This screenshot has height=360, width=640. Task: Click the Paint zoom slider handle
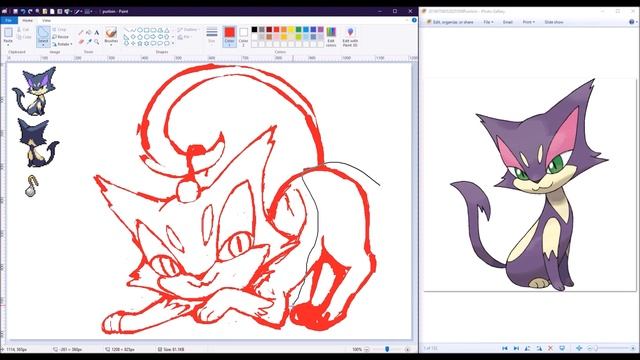[387, 349]
